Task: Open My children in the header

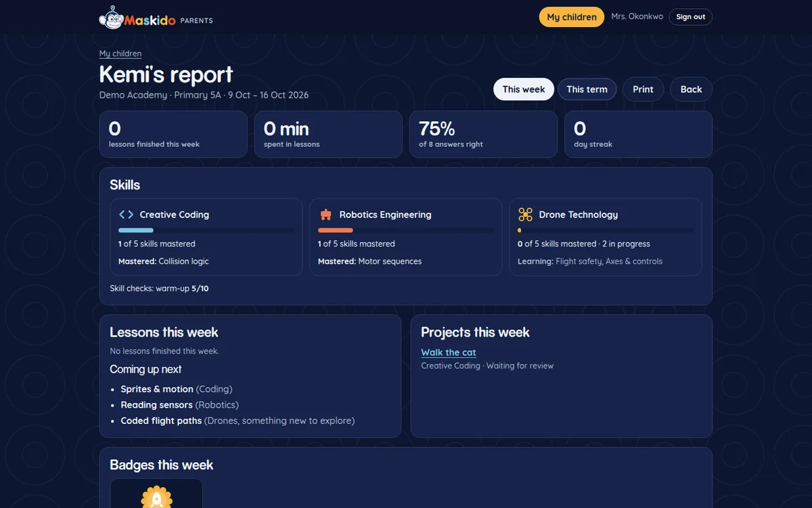Action: pyautogui.click(x=572, y=17)
